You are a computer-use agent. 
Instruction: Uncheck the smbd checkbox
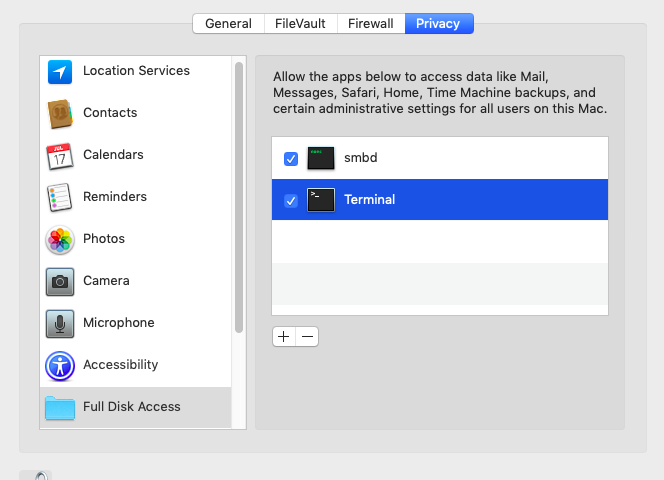(x=291, y=159)
